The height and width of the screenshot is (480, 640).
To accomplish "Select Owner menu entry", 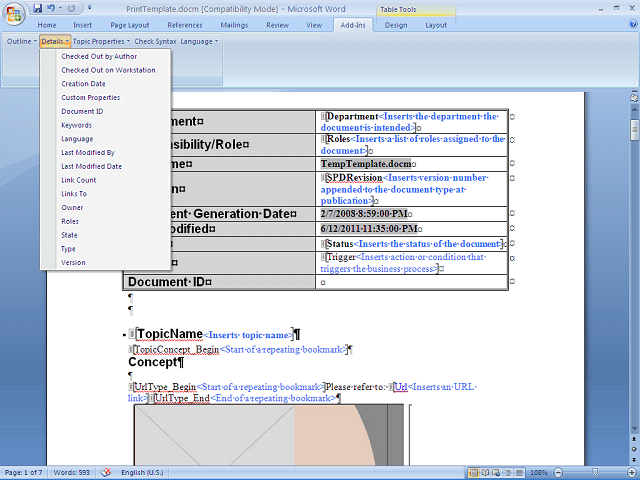I will coord(106,207).
